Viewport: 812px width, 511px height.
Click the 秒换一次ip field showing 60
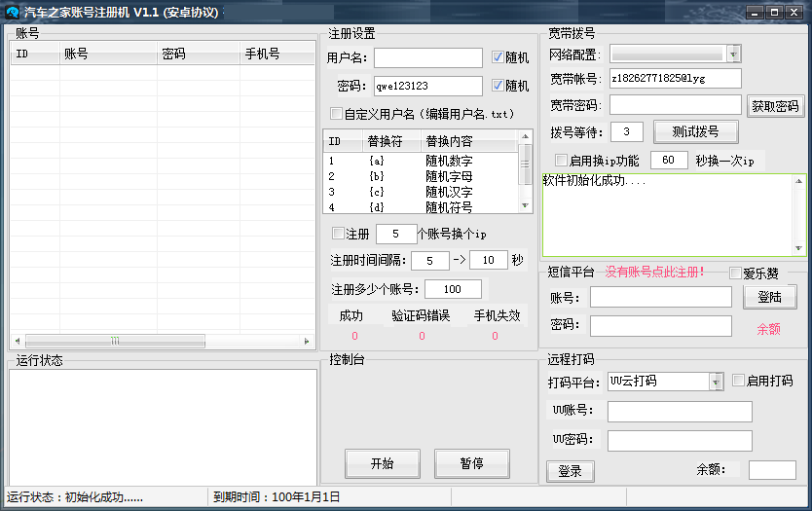[x=669, y=160]
